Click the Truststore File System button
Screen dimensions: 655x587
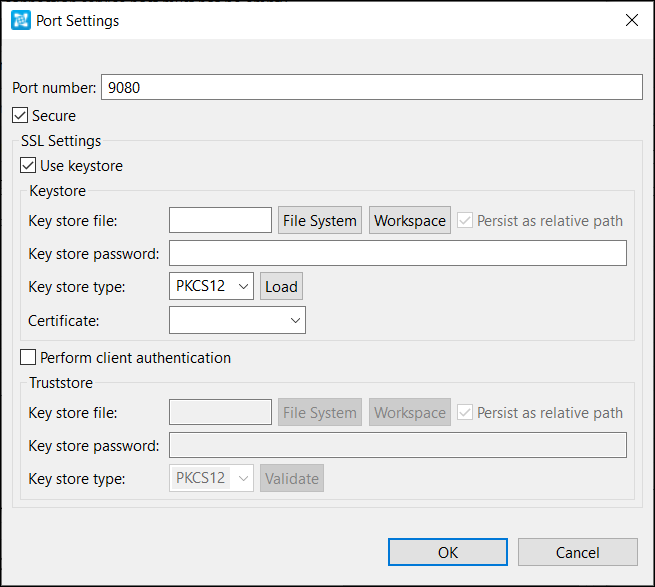coord(320,412)
